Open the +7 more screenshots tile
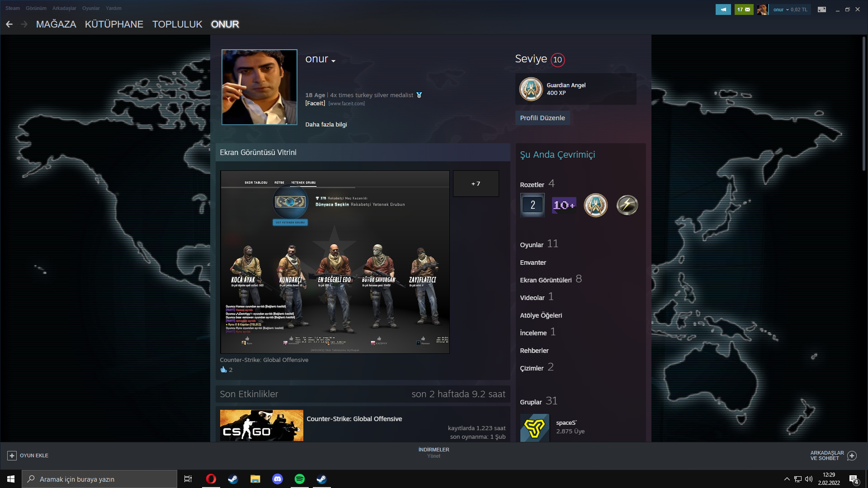868x488 pixels. click(x=476, y=183)
